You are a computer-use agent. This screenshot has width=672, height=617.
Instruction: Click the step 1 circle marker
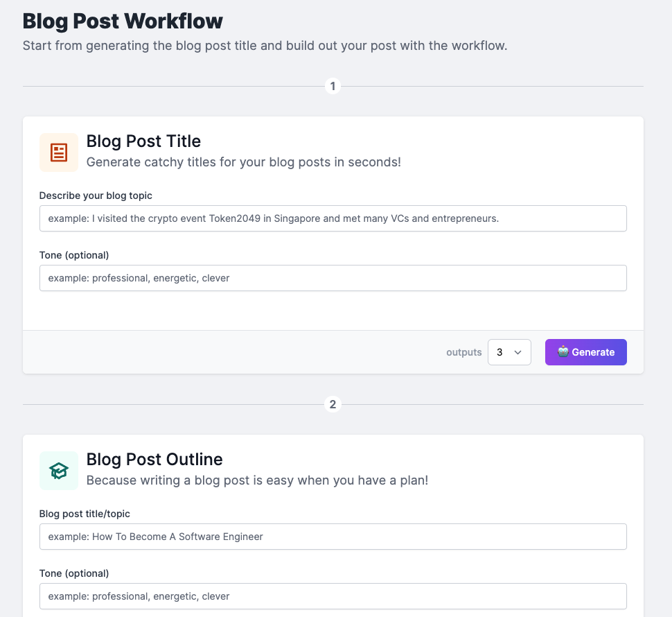pos(333,87)
